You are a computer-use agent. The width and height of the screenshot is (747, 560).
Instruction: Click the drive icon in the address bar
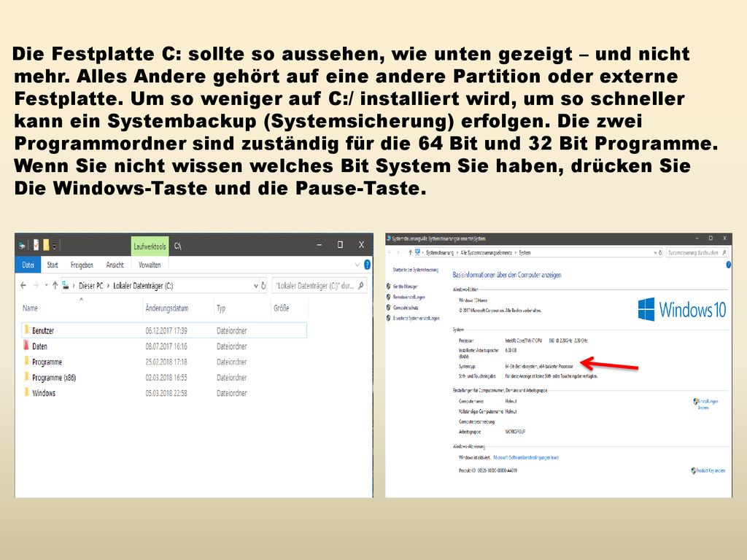click(66, 286)
